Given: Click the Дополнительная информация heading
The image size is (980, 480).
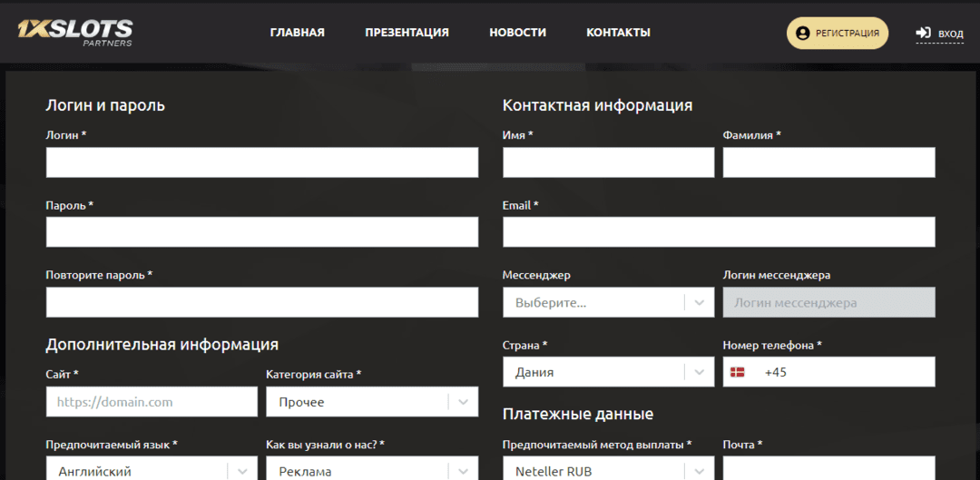Looking at the screenshot, I should click(x=162, y=345).
